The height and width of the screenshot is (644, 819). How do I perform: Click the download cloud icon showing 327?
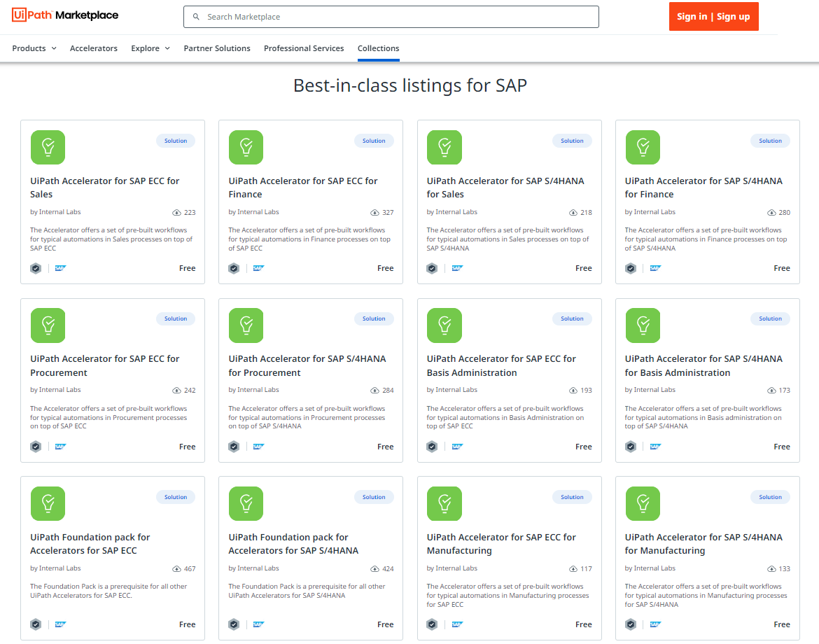point(375,212)
